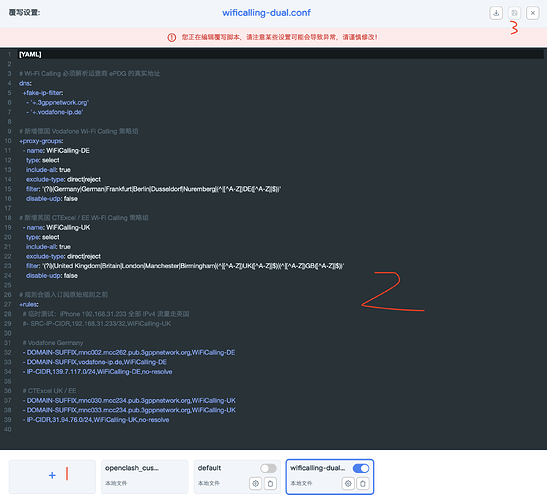
Task: Delete the wificalling-dual profile via trash icon
Action: point(363,484)
